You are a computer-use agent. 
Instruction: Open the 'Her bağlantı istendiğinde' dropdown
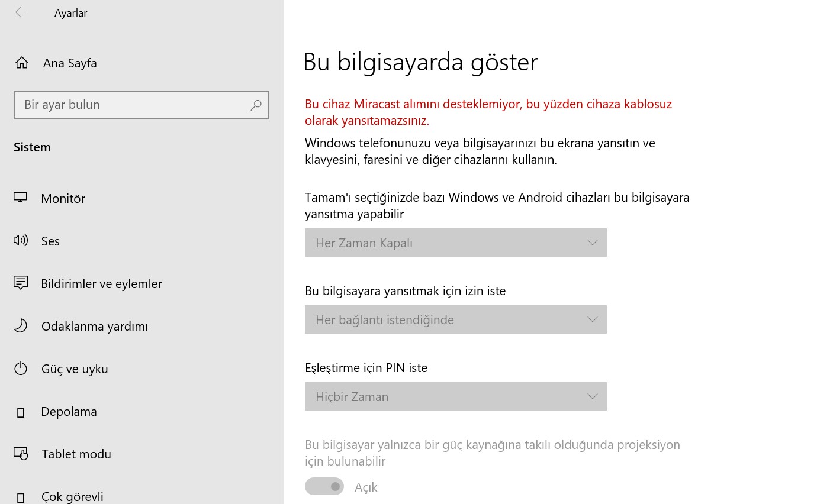[x=455, y=319]
